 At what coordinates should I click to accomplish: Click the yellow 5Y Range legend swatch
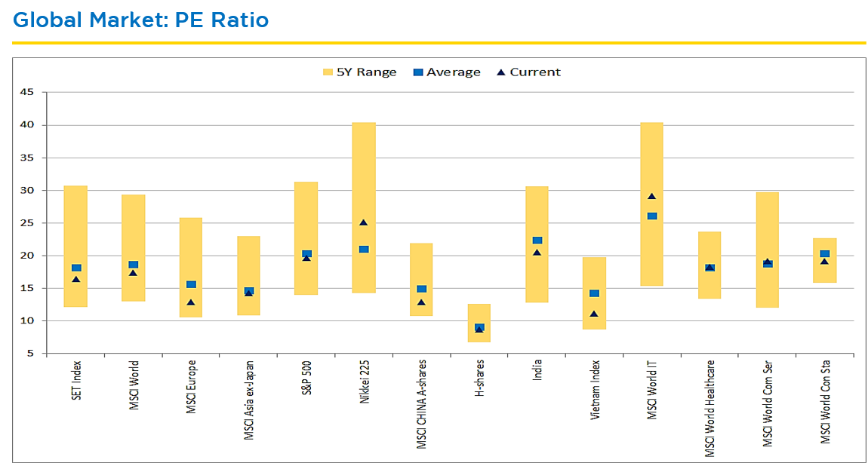[328, 72]
